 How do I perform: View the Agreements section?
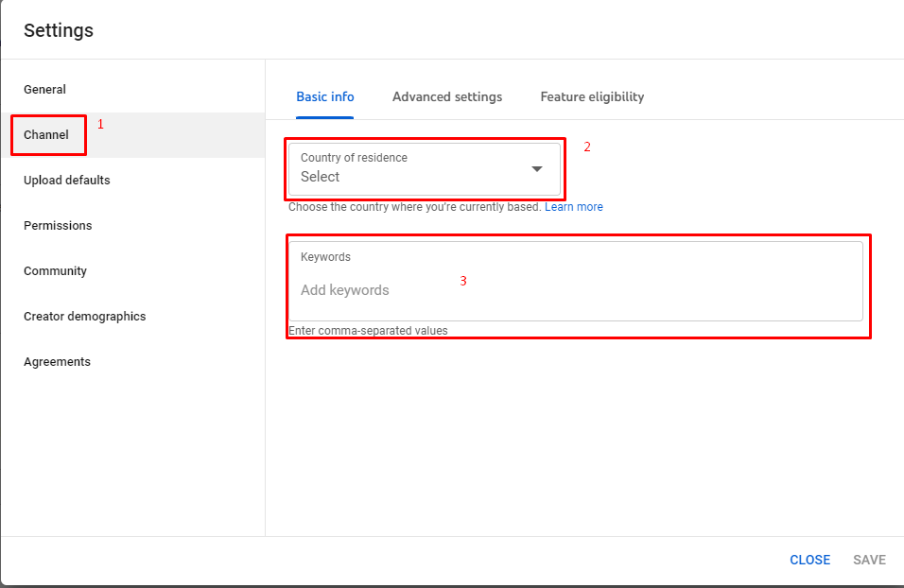(57, 362)
